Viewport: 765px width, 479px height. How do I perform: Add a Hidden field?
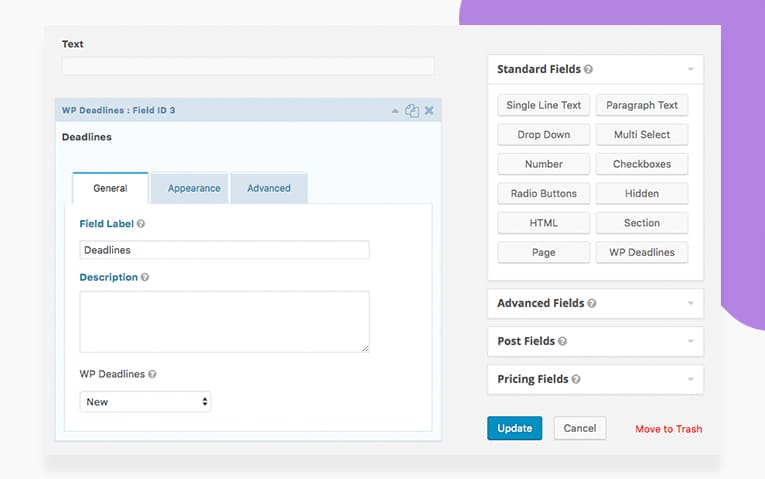tap(642, 194)
